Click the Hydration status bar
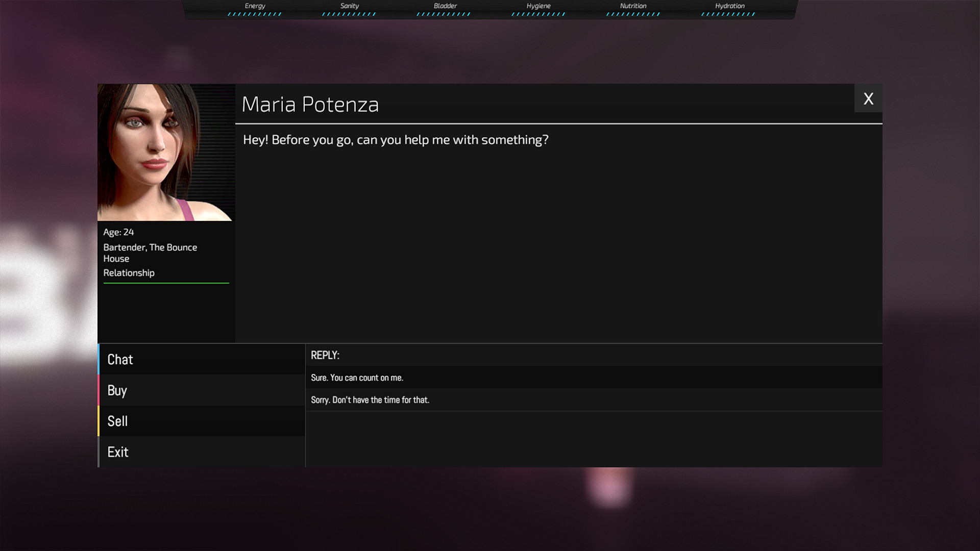Screen dimensions: 980x551 pyautogui.click(x=728, y=14)
